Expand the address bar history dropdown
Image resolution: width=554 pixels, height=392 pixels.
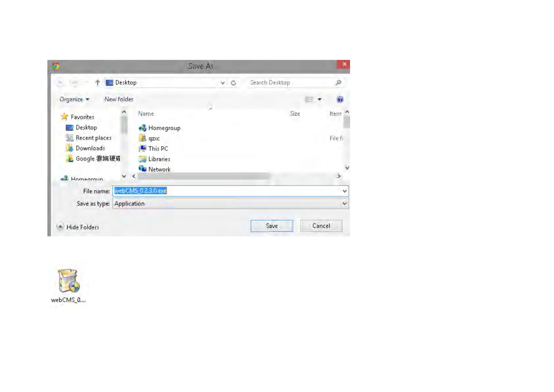click(223, 83)
